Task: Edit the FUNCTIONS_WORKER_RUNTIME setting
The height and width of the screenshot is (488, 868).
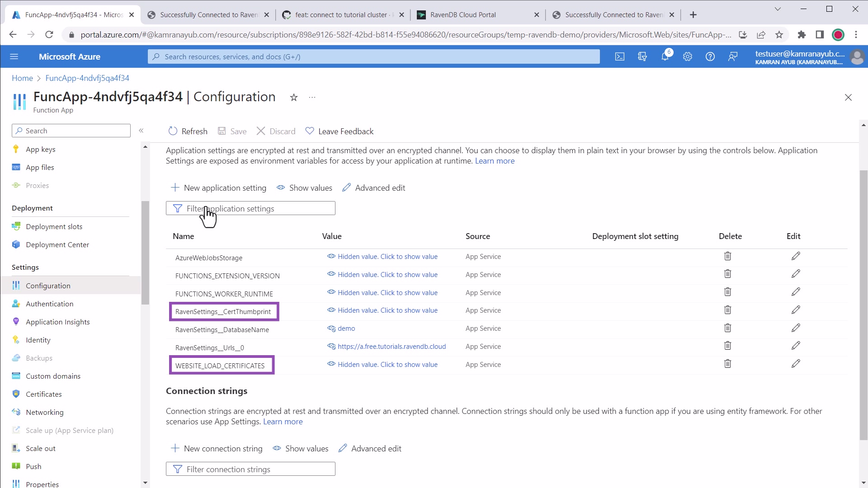Action: point(796,292)
